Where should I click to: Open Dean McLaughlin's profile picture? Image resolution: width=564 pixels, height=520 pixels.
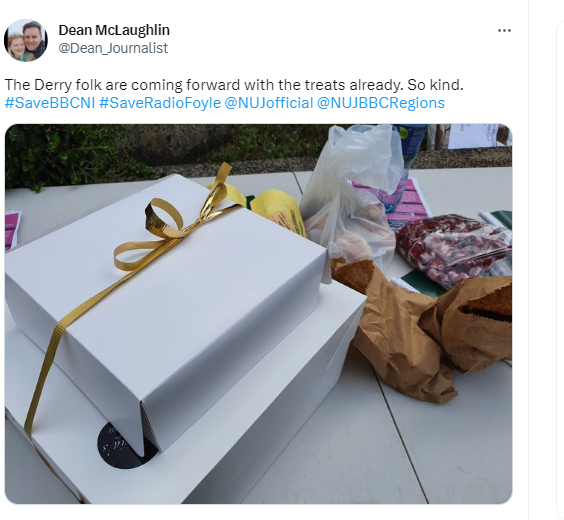26,40
